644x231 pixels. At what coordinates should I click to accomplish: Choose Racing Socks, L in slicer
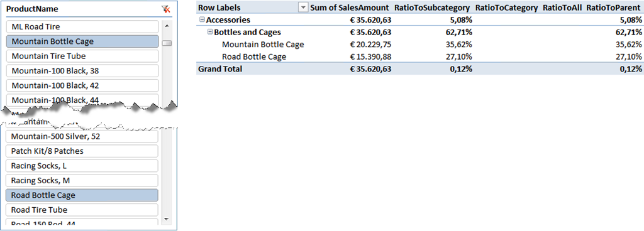(x=82, y=166)
